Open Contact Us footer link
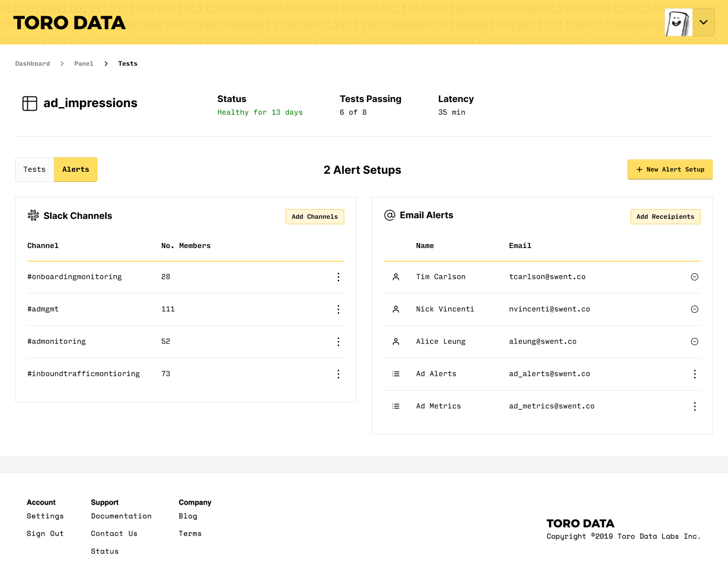The image size is (728, 586). click(x=114, y=533)
